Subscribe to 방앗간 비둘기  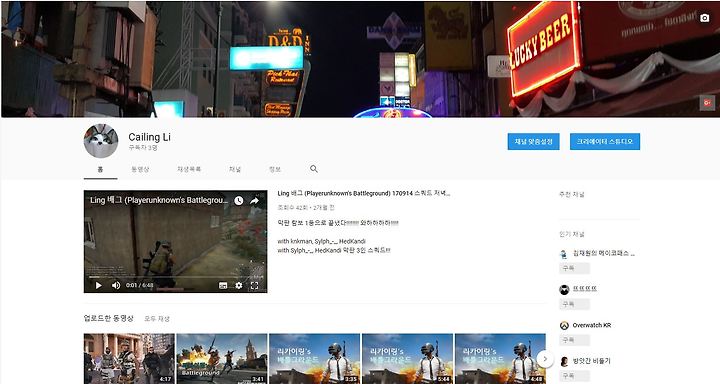pos(574,376)
